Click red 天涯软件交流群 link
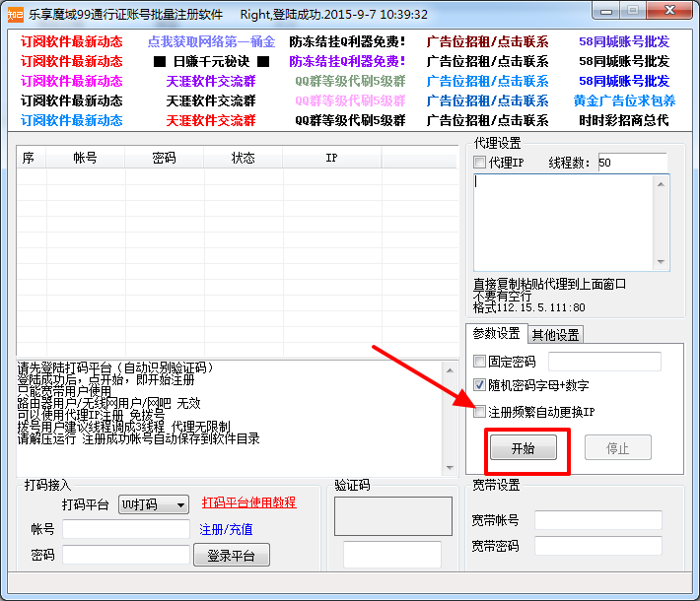This screenshot has height=601, width=700. point(211,120)
